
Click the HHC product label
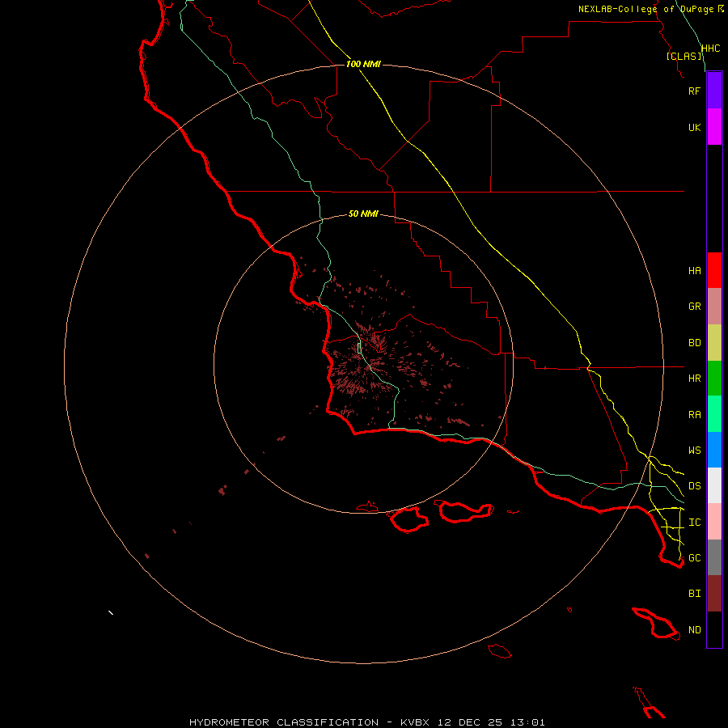[x=710, y=49]
